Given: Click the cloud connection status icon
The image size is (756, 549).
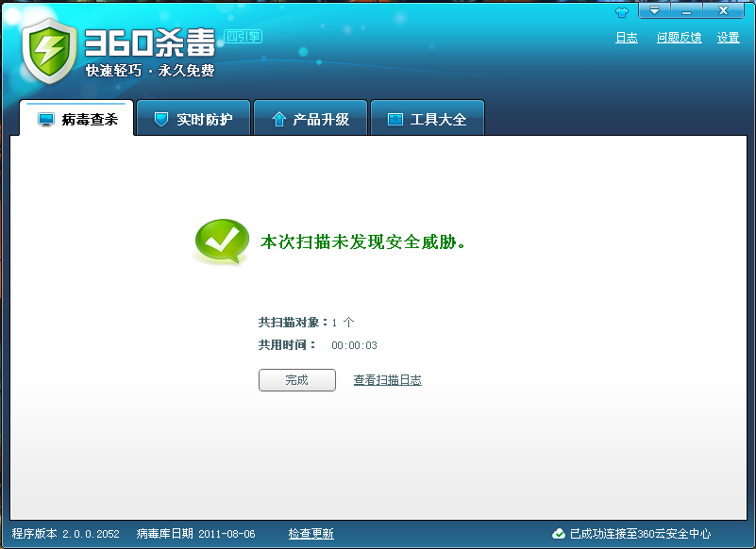Looking at the screenshot, I should coord(559,534).
